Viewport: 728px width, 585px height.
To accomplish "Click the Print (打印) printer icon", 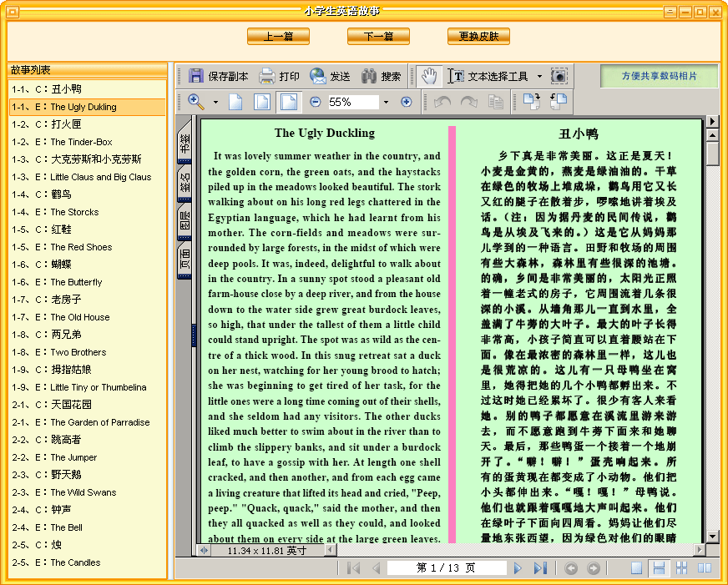I will [x=267, y=76].
